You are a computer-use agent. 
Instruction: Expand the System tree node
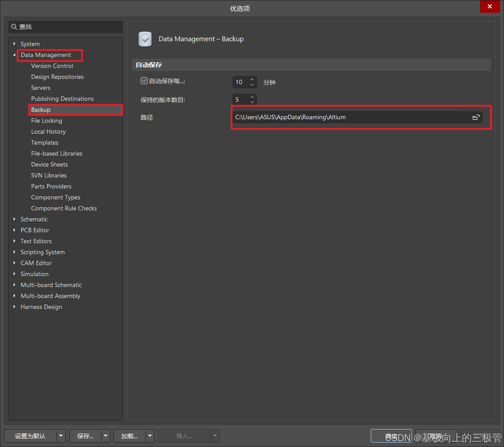[14, 44]
